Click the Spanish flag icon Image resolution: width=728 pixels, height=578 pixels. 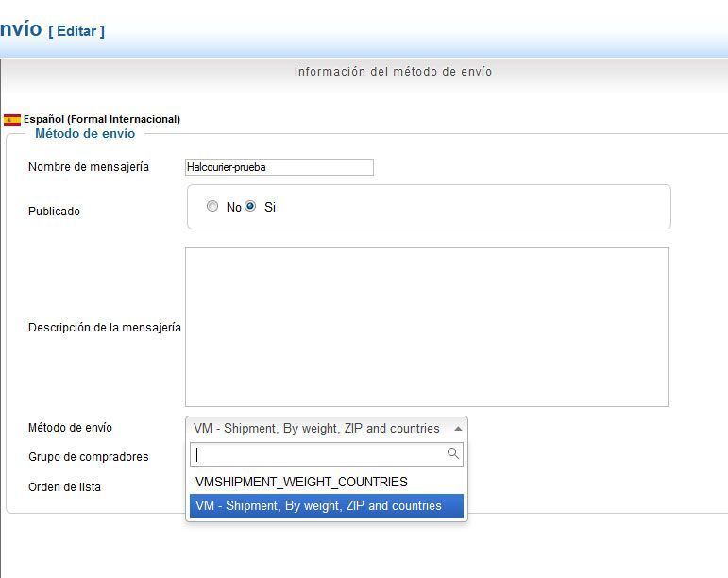12,120
